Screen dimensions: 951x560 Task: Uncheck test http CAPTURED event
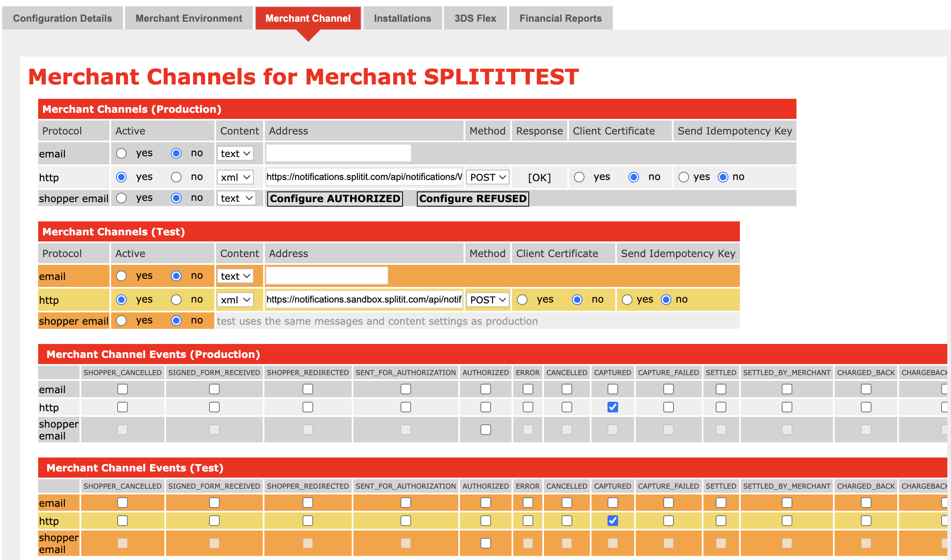[613, 521]
